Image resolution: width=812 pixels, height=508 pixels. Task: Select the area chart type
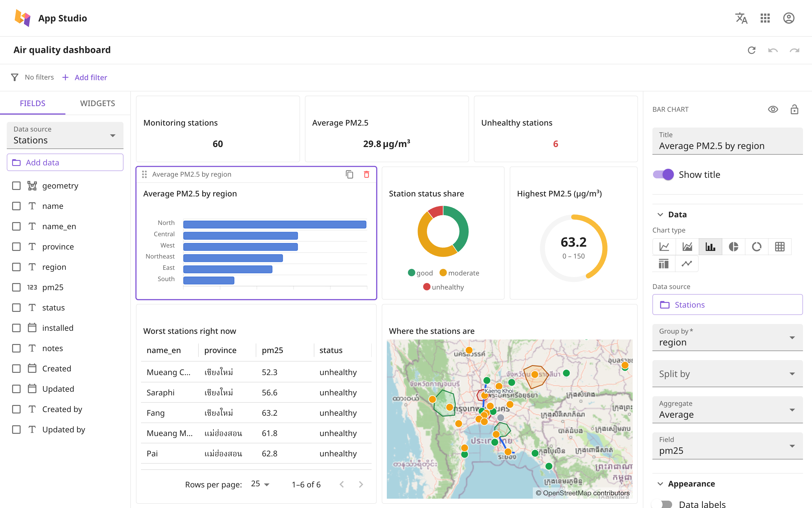pyautogui.click(x=687, y=247)
